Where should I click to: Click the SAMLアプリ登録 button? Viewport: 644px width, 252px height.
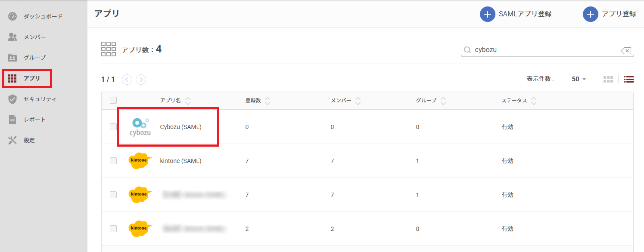516,14
